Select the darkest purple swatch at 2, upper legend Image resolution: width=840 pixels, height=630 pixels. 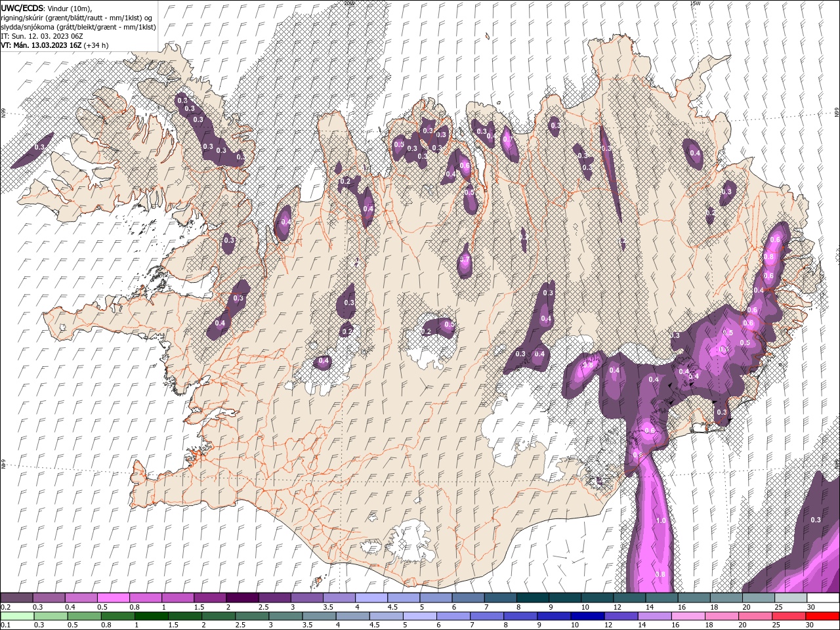click(x=242, y=598)
